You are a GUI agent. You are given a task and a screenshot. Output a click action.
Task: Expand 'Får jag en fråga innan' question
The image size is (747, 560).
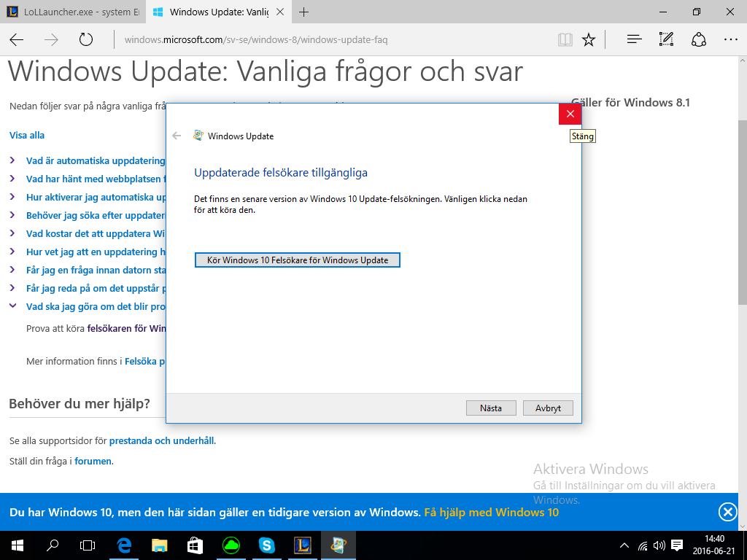[96, 270]
